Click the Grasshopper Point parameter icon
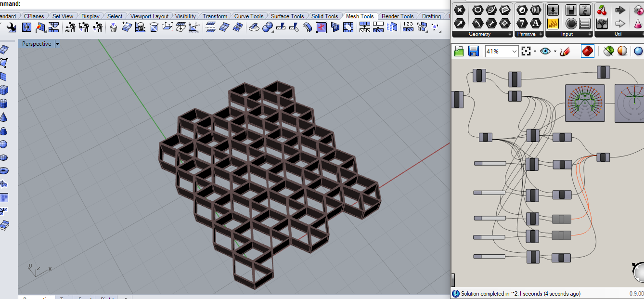Viewport: 644px width, 299px height. tap(460, 10)
